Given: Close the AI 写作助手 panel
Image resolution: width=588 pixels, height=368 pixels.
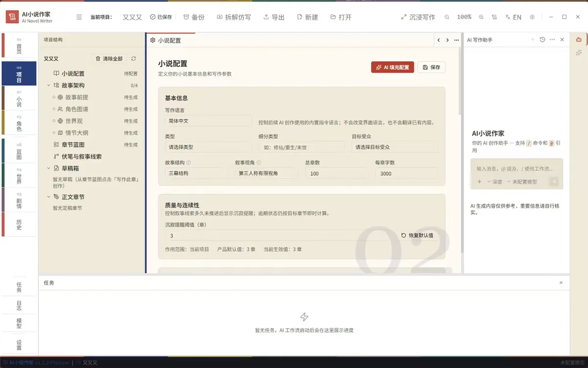Looking at the screenshot, I should click(x=562, y=40).
